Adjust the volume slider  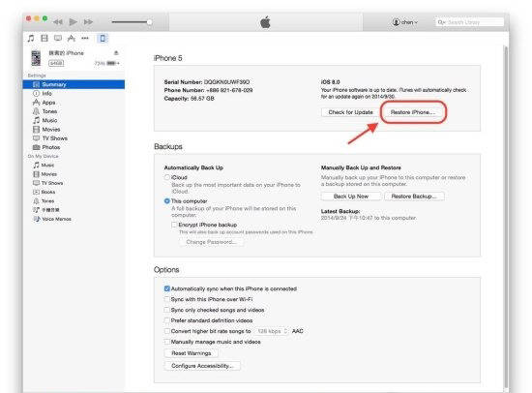tap(132, 22)
